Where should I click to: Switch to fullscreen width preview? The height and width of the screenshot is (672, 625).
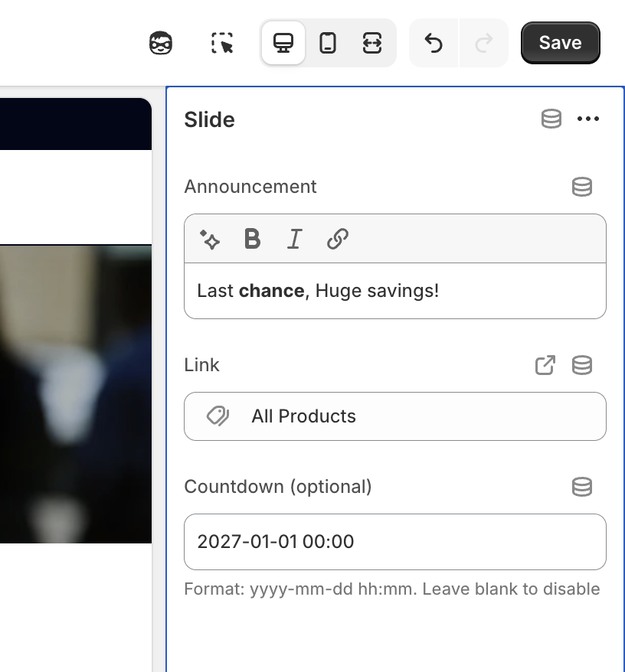click(x=372, y=43)
